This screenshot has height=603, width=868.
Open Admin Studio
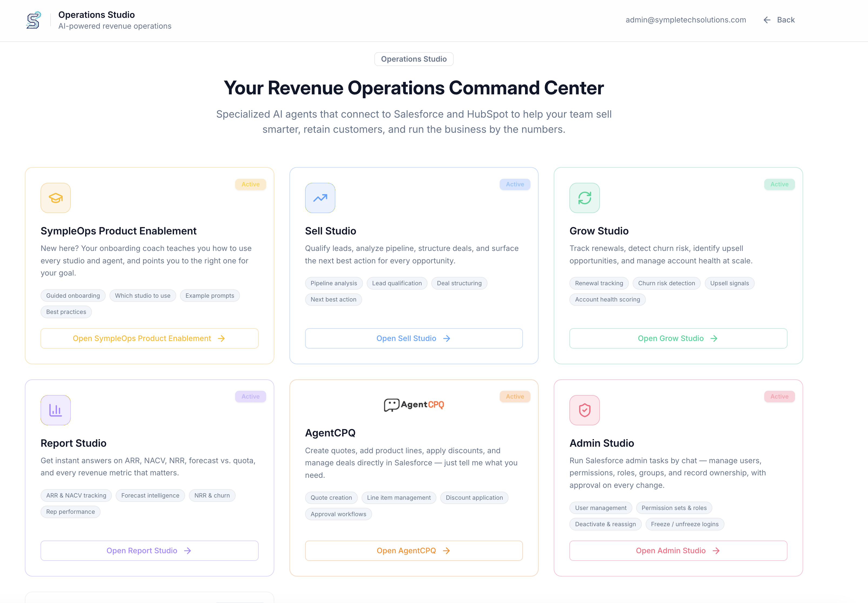pos(678,551)
